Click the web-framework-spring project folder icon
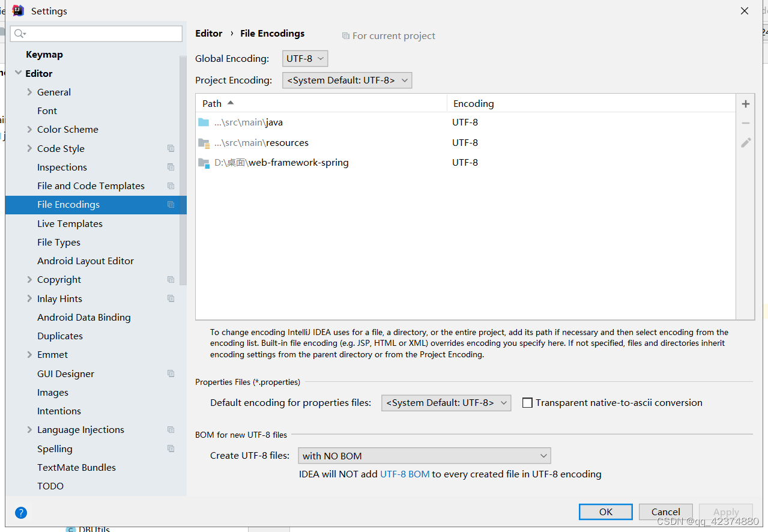 (204, 163)
